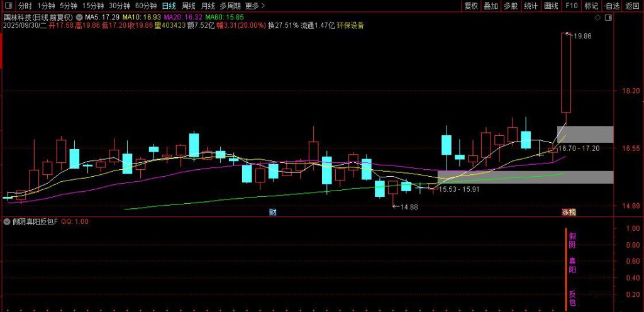644x312 pixels.
Task: Click the 16.70 - 17.20 gap label
Action: click(x=579, y=148)
